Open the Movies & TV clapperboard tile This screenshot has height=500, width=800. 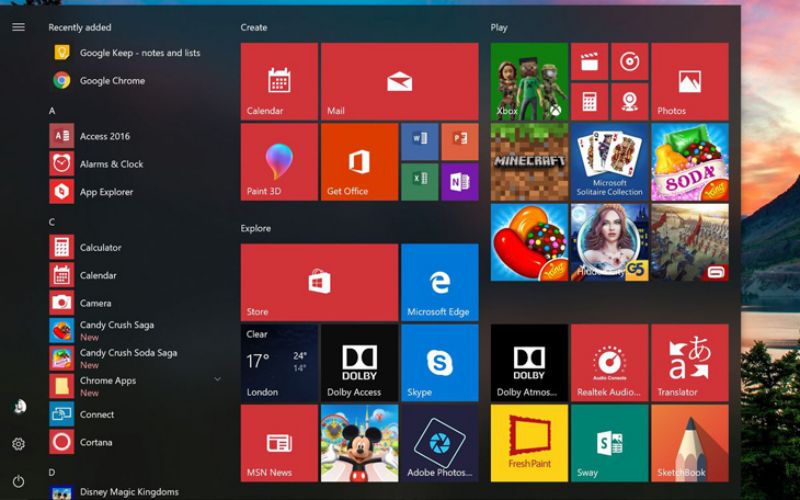(x=589, y=62)
